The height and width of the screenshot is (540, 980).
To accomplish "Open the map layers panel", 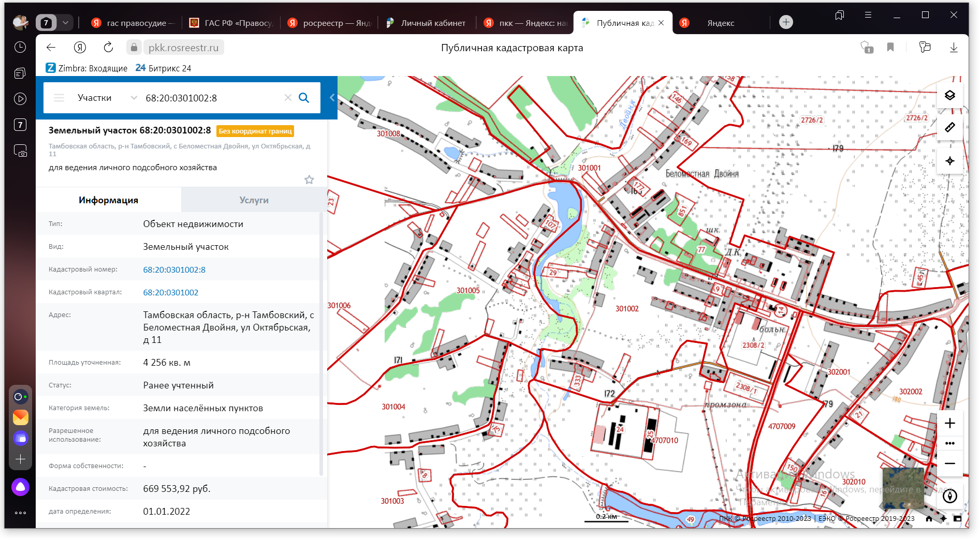I will (949, 95).
